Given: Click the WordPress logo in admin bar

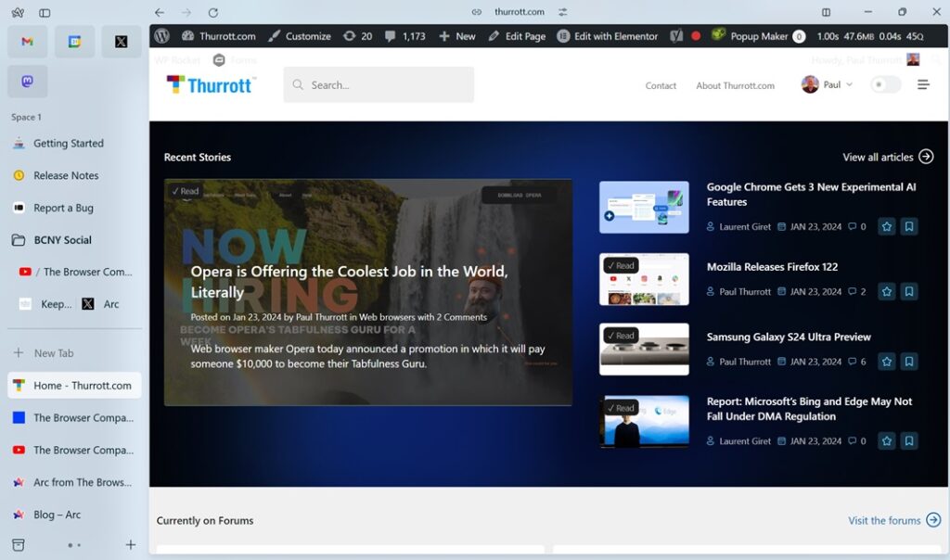Looking at the screenshot, I should (161, 36).
